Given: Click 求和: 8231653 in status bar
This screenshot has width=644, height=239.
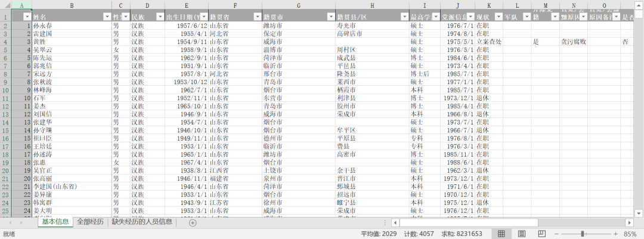Looking at the screenshot, I should click(x=462, y=234).
